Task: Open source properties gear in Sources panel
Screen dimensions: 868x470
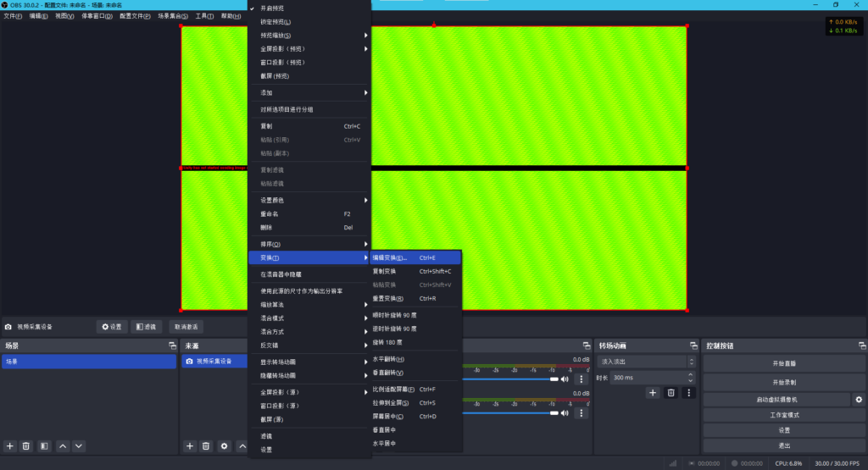Action: pyautogui.click(x=224, y=445)
